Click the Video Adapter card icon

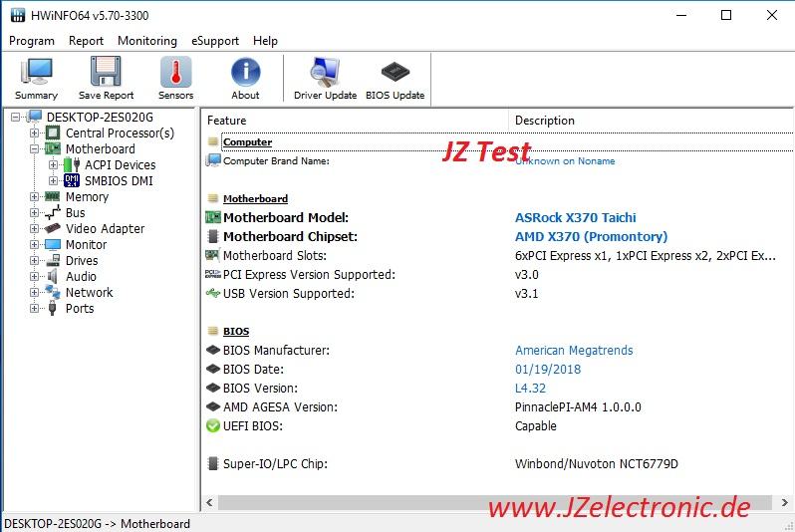[52, 228]
